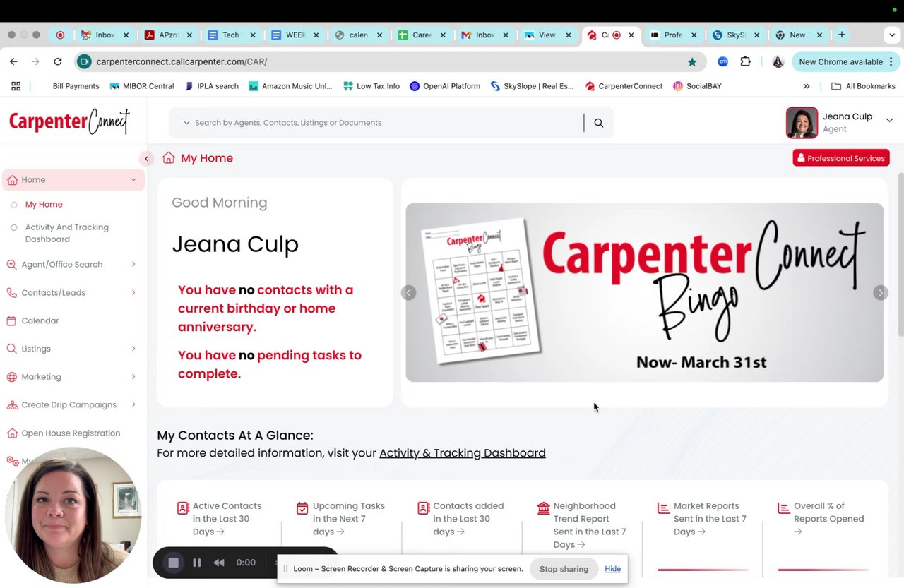
Task: Rewind the Loom recording
Action: (219, 563)
